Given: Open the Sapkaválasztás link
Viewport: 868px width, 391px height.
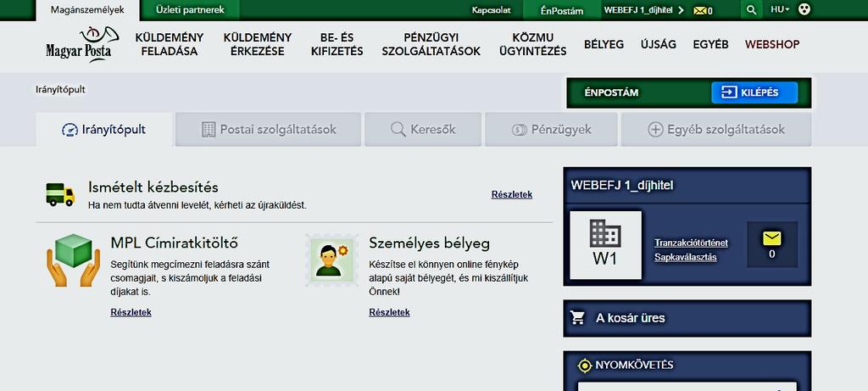Looking at the screenshot, I should click(x=685, y=258).
